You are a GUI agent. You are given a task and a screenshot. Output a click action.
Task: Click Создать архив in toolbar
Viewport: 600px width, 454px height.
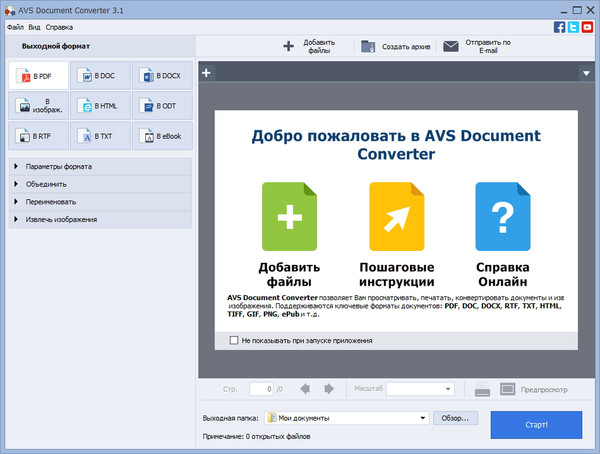[x=396, y=46]
